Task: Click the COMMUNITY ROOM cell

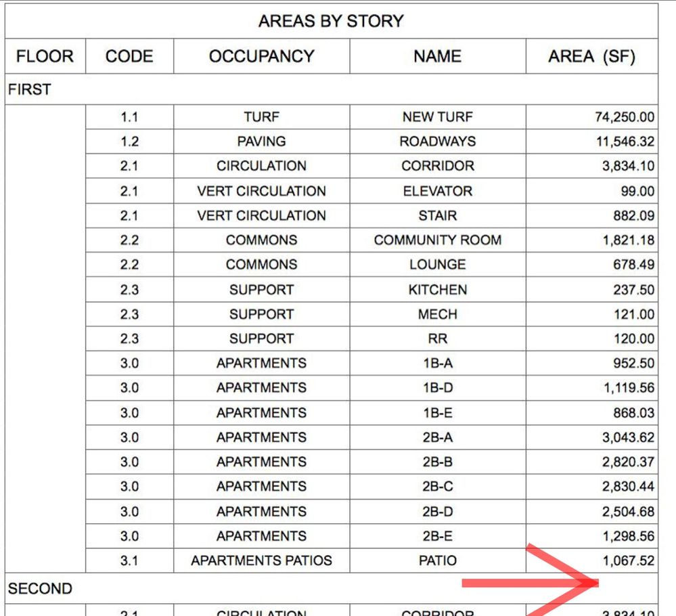Action: tap(438, 240)
